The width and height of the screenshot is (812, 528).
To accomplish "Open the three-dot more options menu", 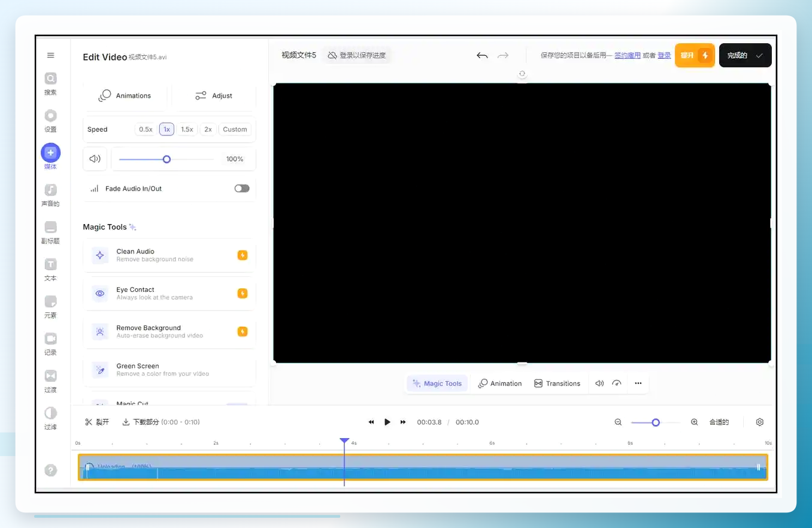I will (638, 384).
